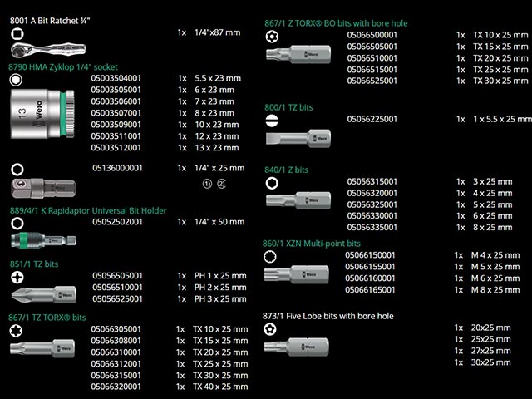Click the Phillips cross icon

(17, 278)
